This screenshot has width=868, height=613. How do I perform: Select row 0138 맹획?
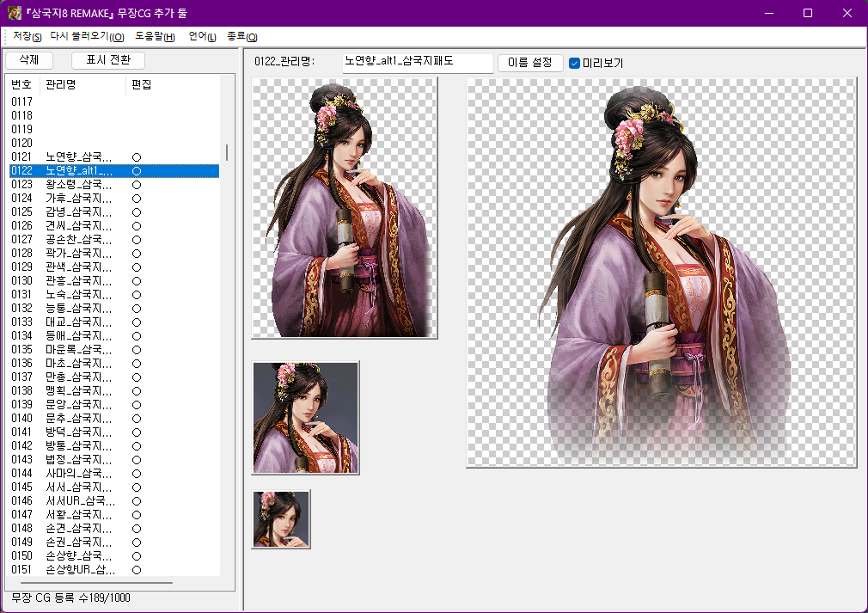[x=114, y=391]
